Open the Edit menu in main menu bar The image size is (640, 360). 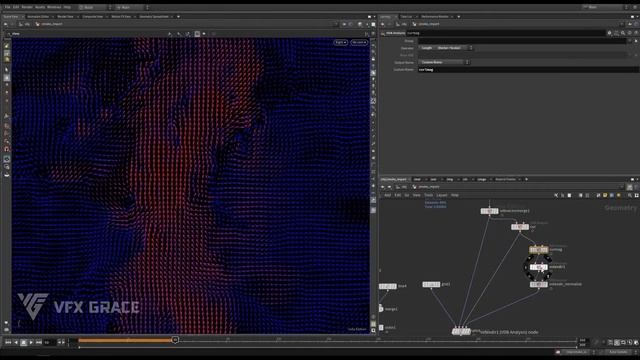coord(16,7)
